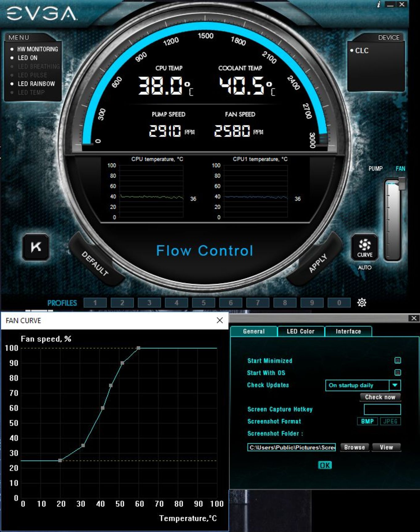Screen dimensions: 420x532
Task: Click the Check now button
Action: point(380,397)
